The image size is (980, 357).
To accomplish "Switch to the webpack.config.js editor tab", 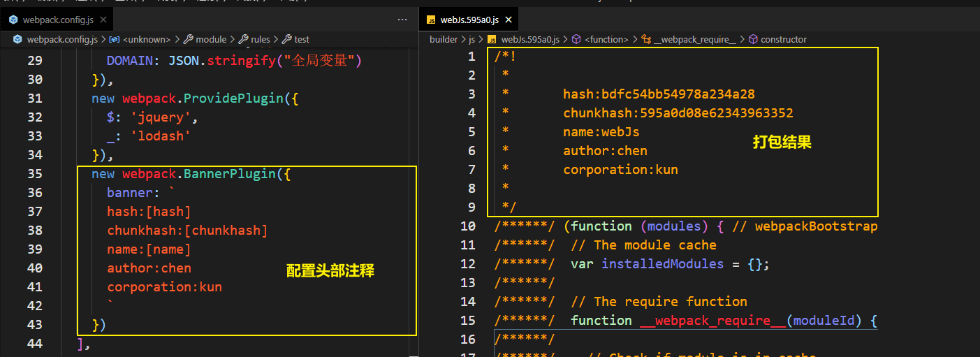I will (58, 20).
